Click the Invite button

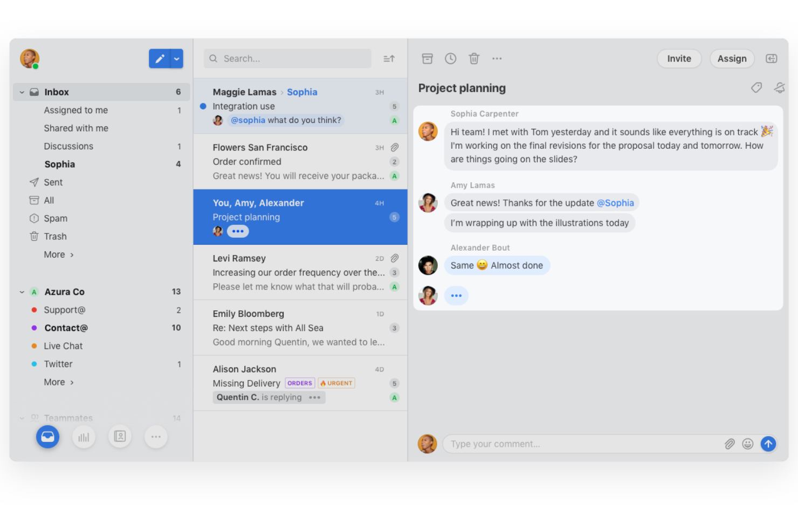point(679,58)
